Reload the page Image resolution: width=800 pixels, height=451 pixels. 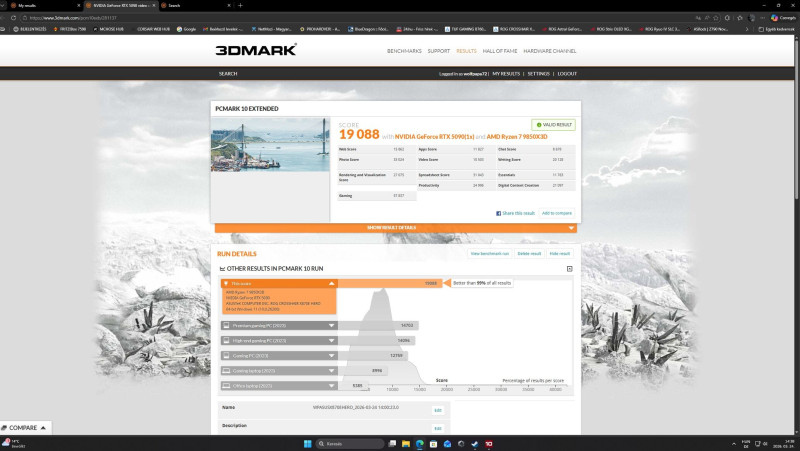[x=13, y=18]
